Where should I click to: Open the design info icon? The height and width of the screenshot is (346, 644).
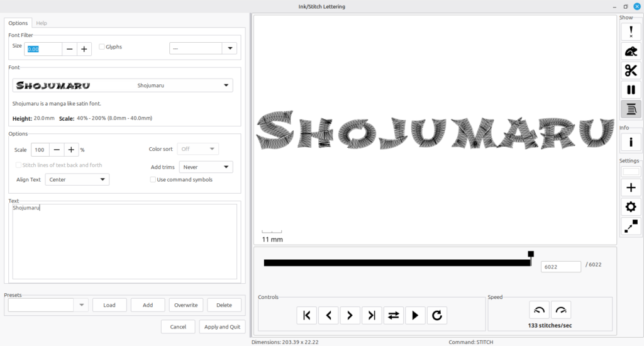(631, 143)
